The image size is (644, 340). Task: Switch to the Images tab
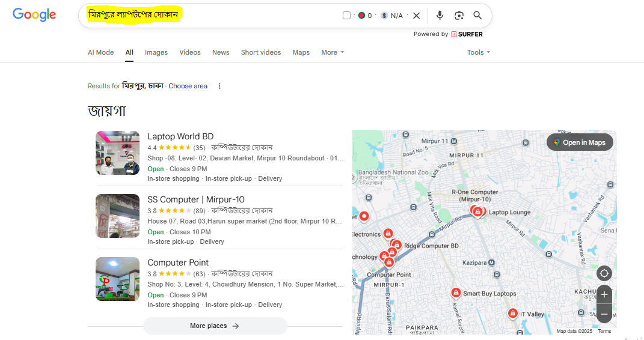point(156,52)
